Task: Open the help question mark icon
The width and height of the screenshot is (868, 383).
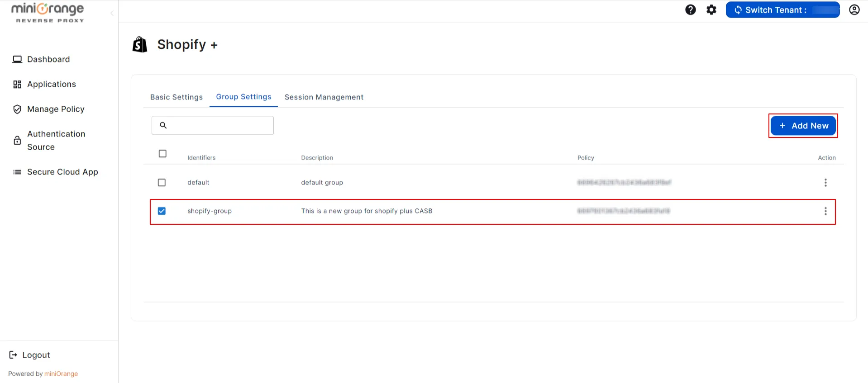Action: coord(690,10)
